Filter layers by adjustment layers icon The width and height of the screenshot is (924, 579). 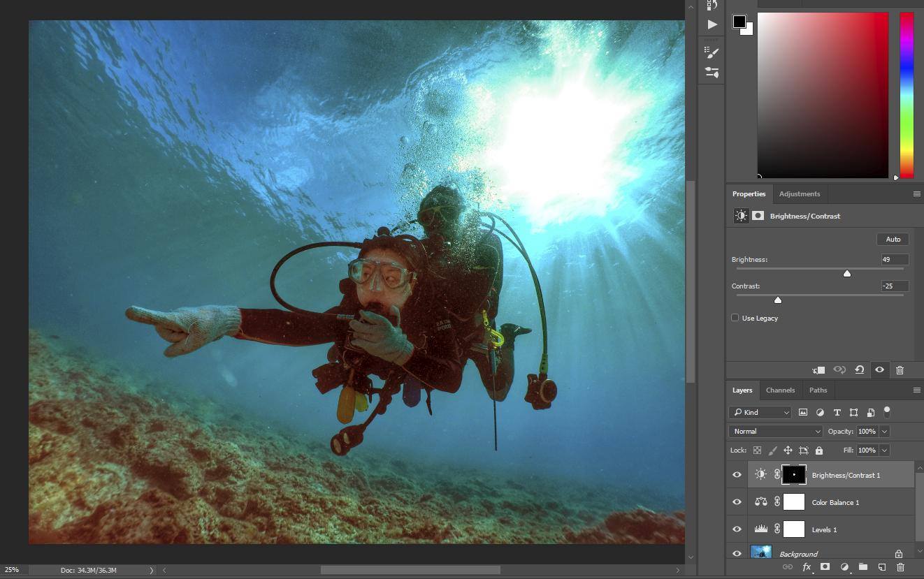coord(820,413)
